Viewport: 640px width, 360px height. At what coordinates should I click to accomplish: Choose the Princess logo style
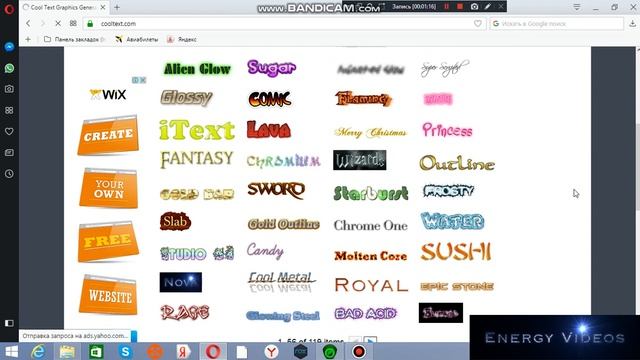pos(447,130)
